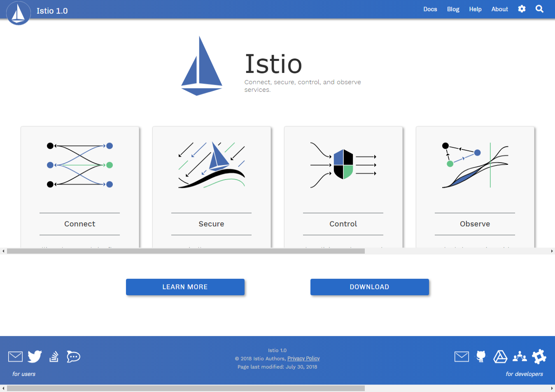Click the users mailing list envelope icon
The height and width of the screenshot is (392, 555).
[15, 356]
